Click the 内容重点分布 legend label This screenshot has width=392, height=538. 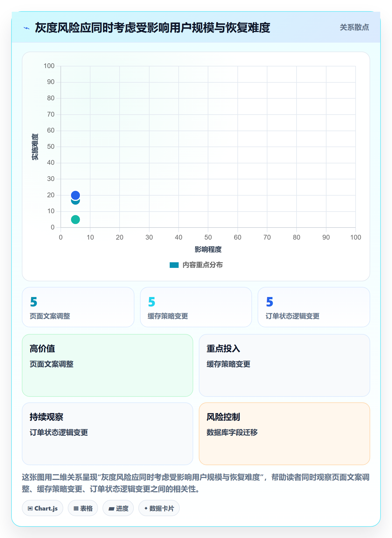(202, 265)
